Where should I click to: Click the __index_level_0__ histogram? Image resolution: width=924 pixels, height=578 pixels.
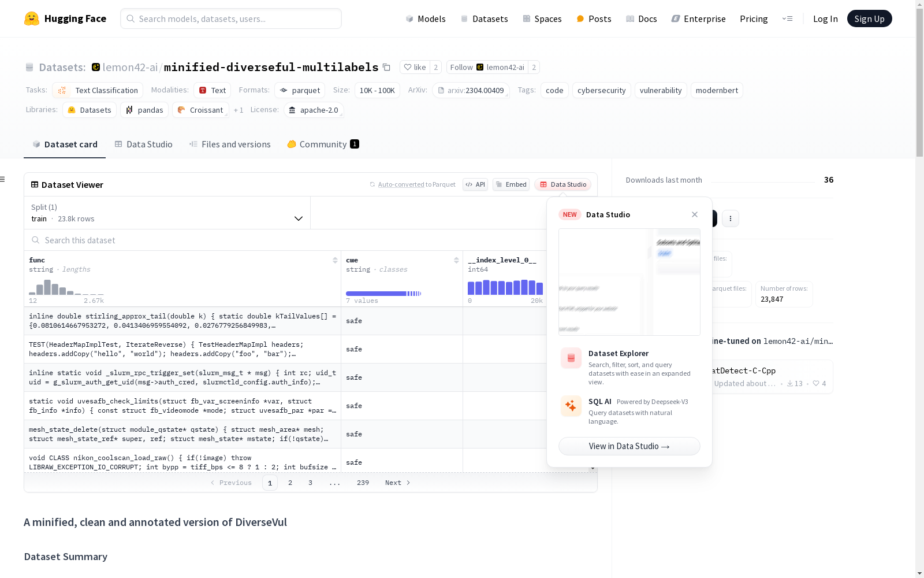coord(505,287)
